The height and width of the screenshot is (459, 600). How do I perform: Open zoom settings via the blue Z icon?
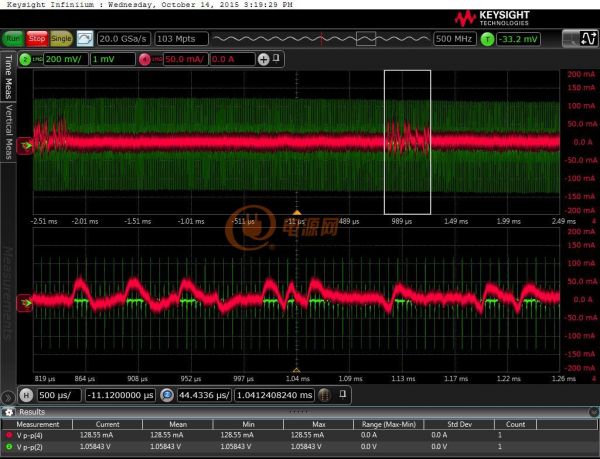pyautogui.click(x=167, y=395)
